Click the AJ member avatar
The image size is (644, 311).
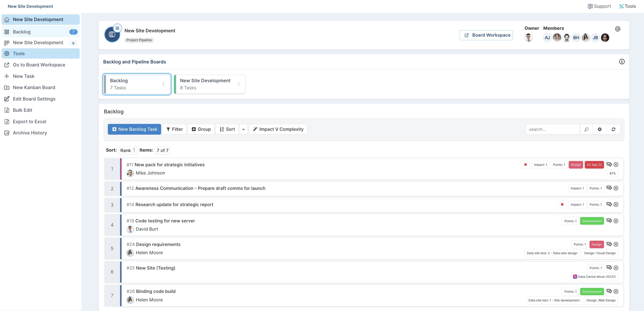pos(547,38)
